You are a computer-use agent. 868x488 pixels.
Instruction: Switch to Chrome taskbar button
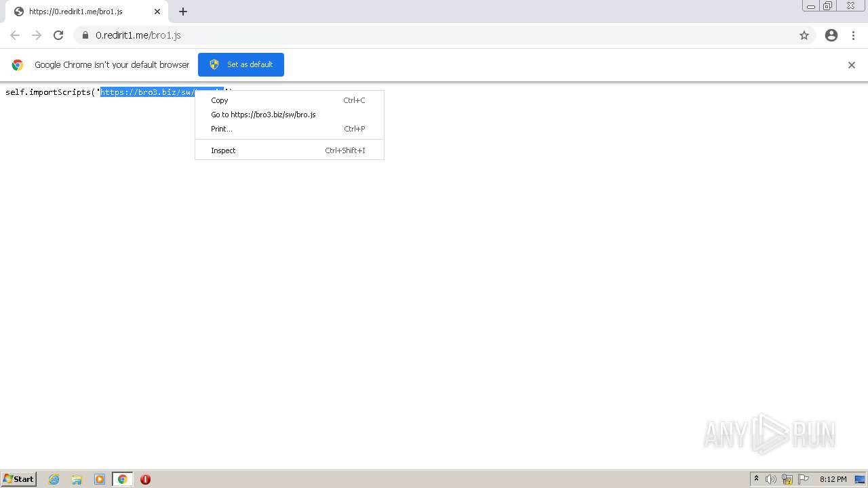point(122,479)
